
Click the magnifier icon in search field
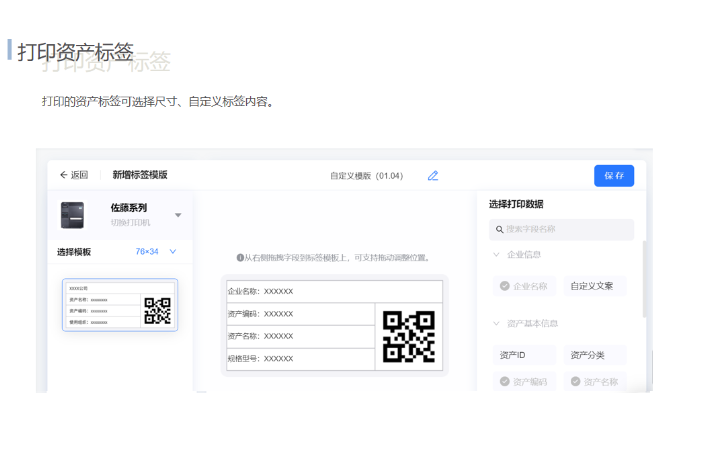[x=497, y=230]
